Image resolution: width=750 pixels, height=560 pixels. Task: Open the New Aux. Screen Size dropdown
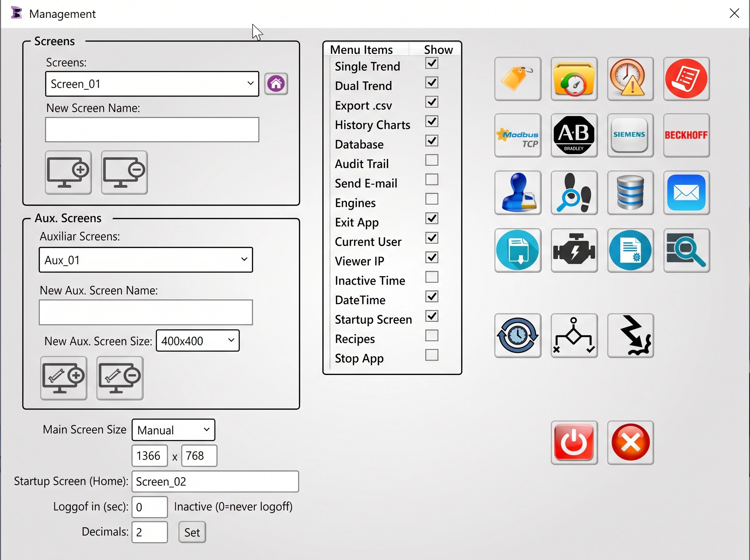197,341
